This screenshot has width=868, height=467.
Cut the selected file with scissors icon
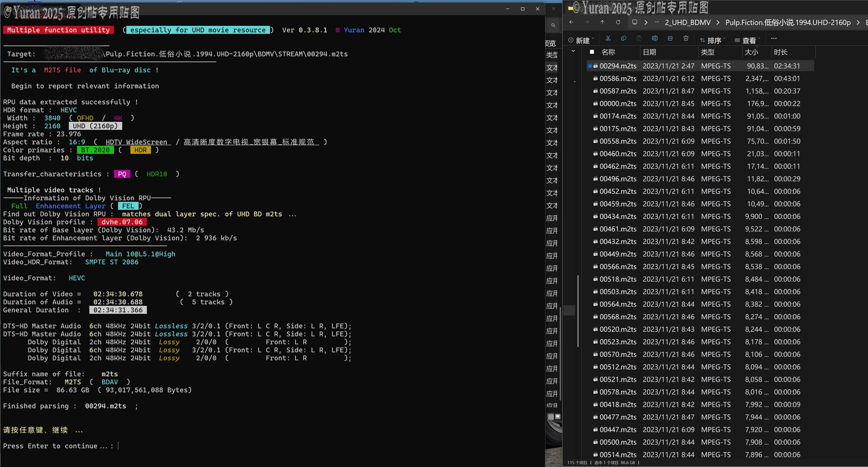click(x=608, y=38)
